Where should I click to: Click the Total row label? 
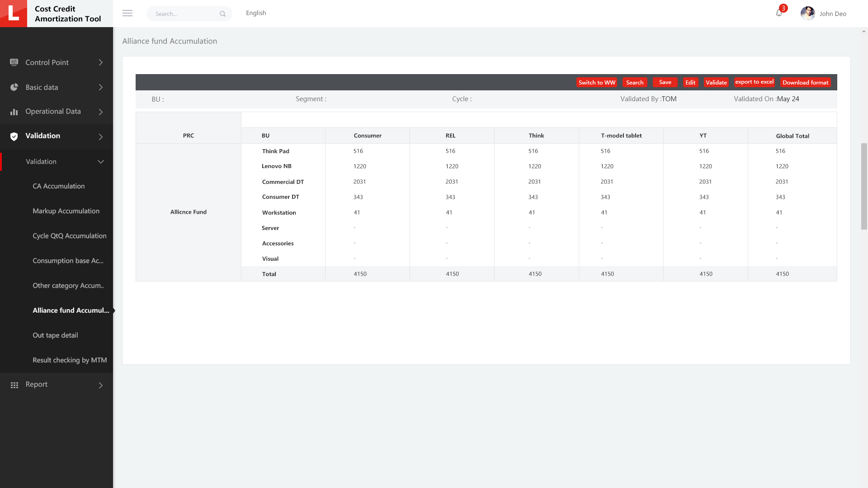tap(269, 274)
